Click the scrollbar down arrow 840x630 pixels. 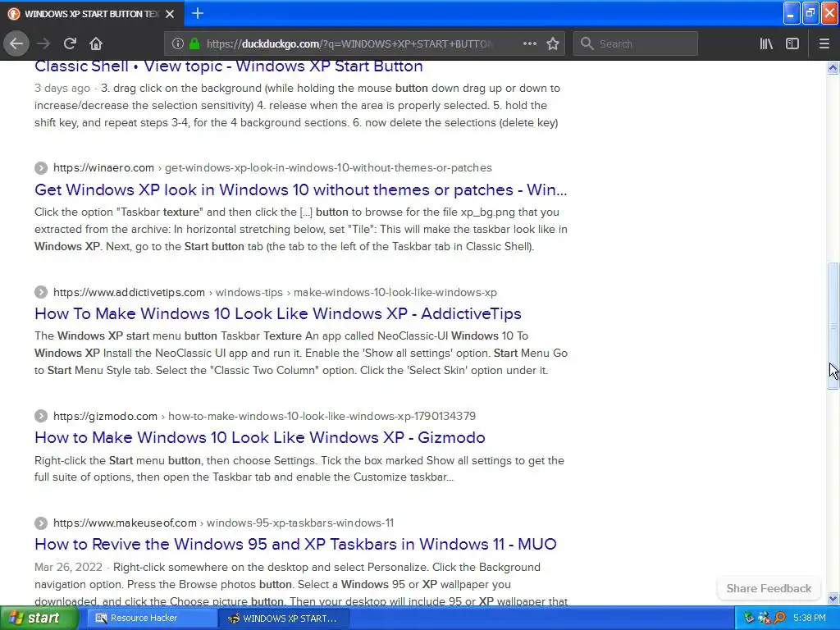coord(833,598)
